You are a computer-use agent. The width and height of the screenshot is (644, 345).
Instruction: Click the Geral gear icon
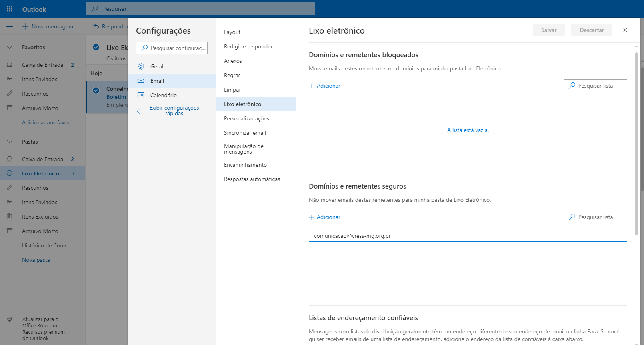pyautogui.click(x=141, y=66)
